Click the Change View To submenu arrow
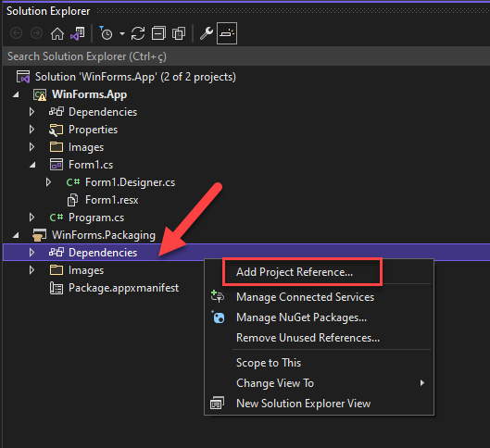 [x=422, y=383]
